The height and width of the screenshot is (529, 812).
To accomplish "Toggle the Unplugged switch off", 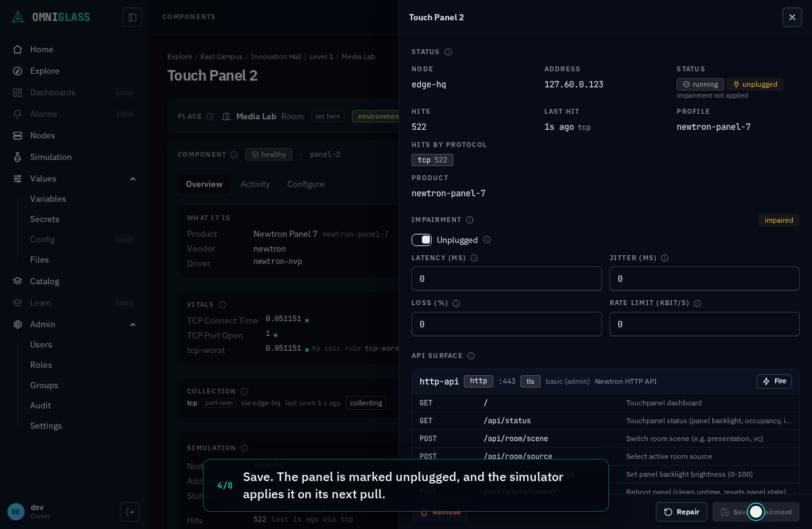I will (421, 240).
